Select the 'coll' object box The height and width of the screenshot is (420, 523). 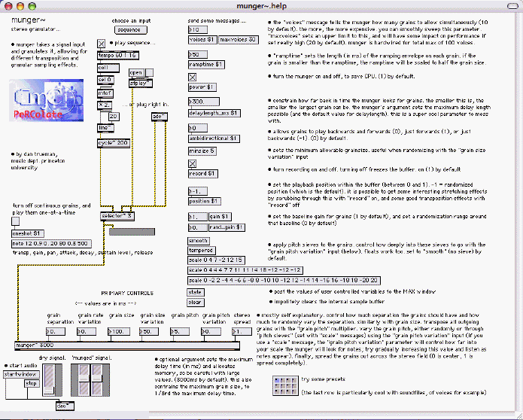[x=108, y=68]
